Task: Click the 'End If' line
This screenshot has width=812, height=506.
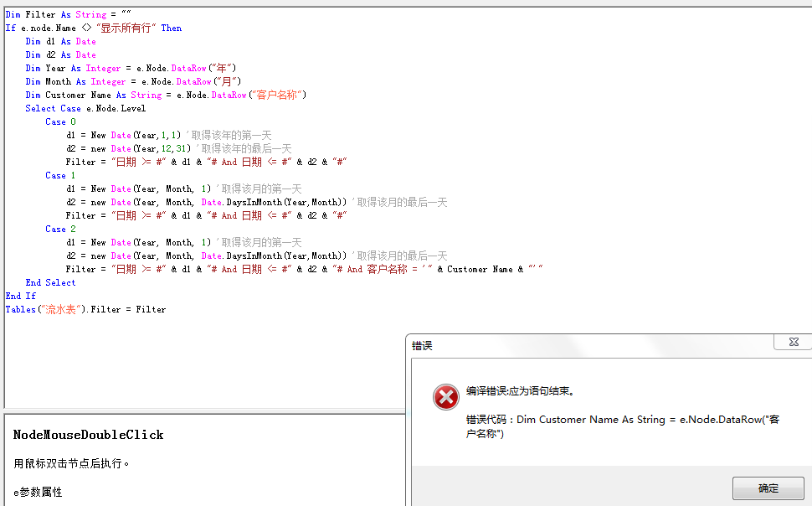Action: pyautogui.click(x=21, y=296)
